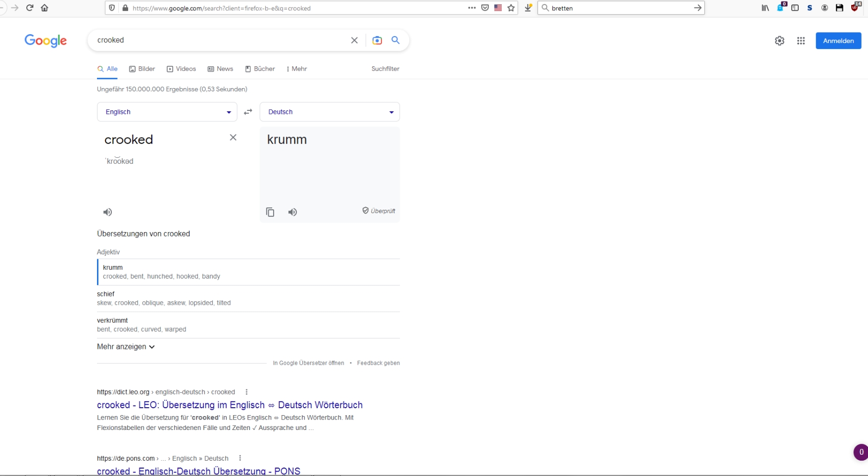Viewport: 868px width, 476px height.
Task: Open the LEO crooked dictionary result
Action: [x=230, y=405]
